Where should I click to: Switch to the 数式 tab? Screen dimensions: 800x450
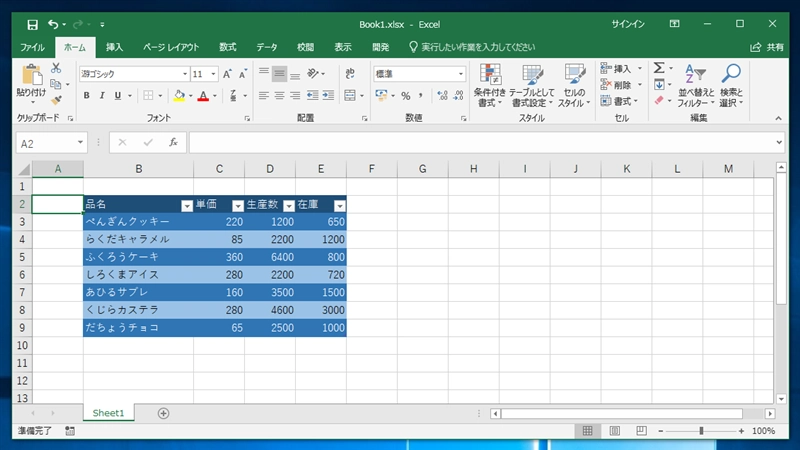coord(228,47)
